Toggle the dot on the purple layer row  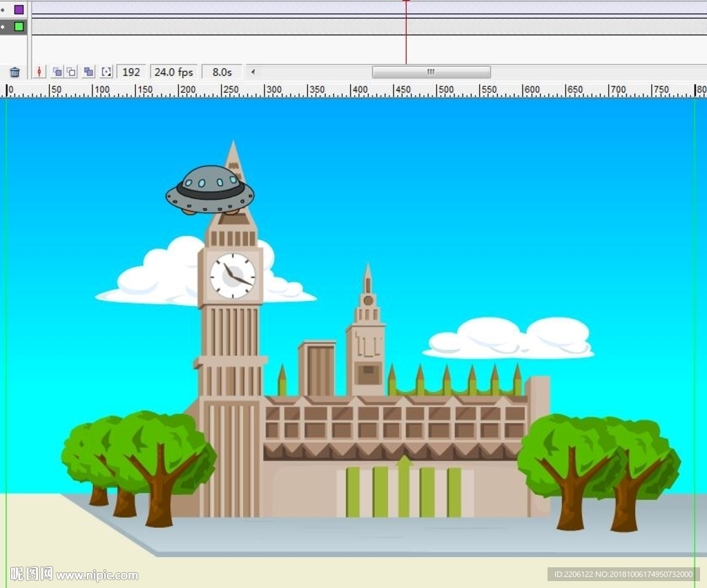pyautogui.click(x=3, y=10)
